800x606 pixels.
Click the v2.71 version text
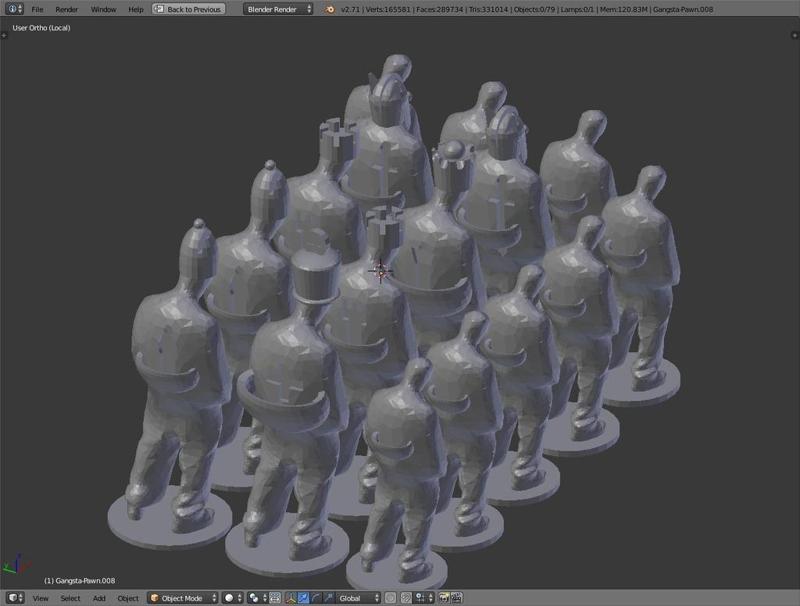pos(350,9)
